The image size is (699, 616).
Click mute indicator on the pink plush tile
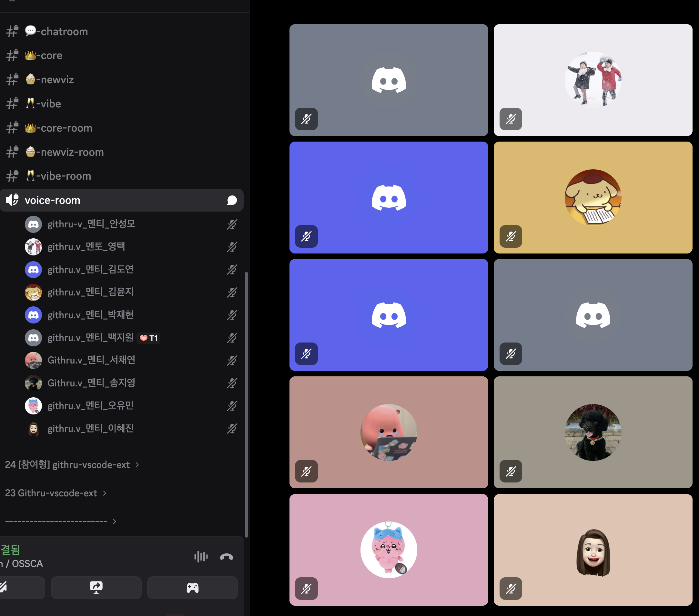coord(306,472)
